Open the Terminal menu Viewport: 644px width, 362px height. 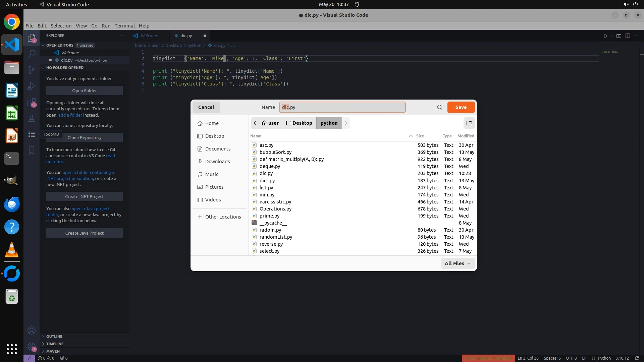124,26
